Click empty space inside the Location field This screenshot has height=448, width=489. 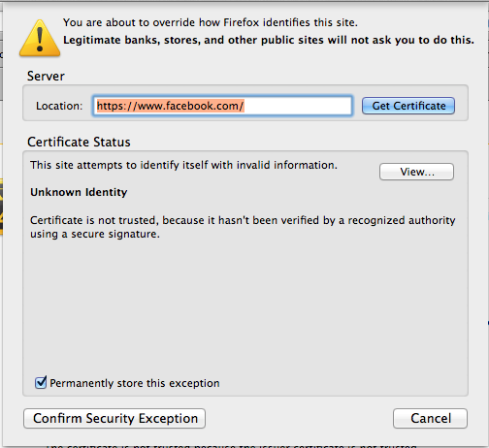(297, 106)
